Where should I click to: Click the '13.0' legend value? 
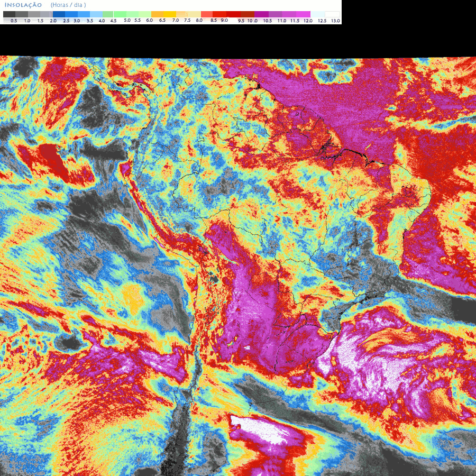coord(335,21)
